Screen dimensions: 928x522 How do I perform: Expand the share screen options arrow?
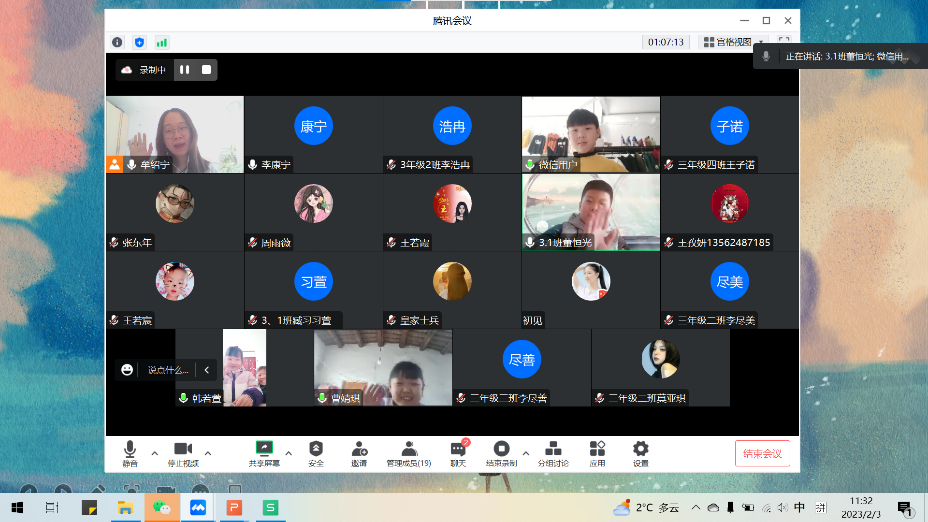click(289, 453)
